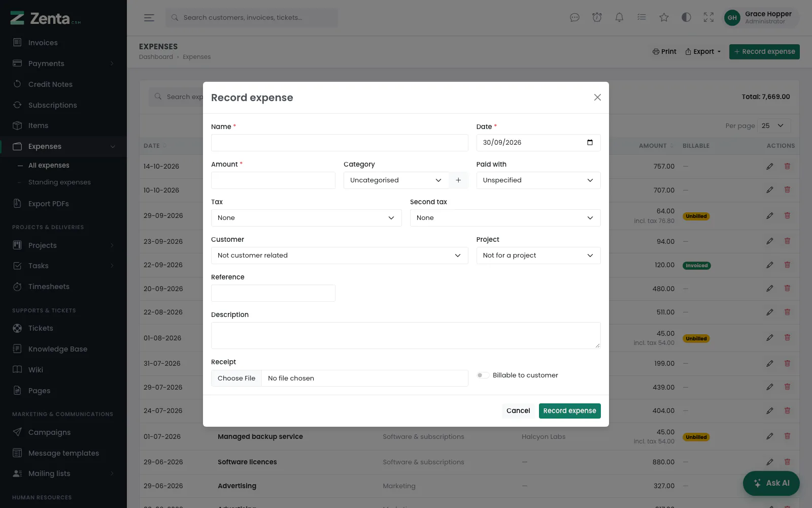Viewport: 812px width, 508px height.
Task: Open the task list icon in header
Action: click(641, 18)
